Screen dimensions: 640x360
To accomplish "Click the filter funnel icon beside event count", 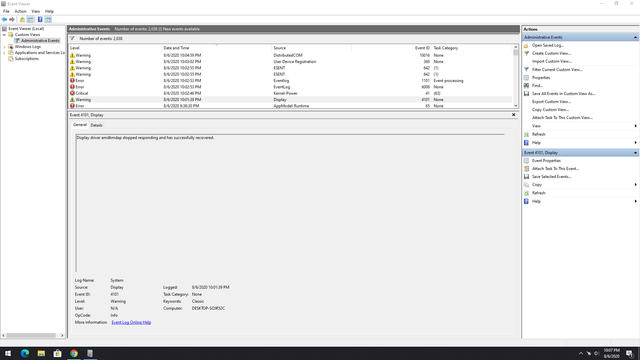I will click(x=72, y=38).
